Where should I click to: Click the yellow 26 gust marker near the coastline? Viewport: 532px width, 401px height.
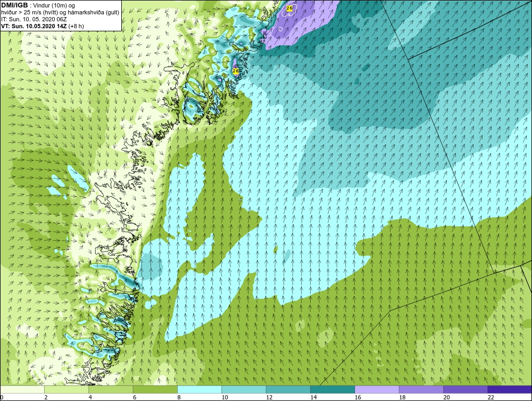pyautogui.click(x=236, y=71)
